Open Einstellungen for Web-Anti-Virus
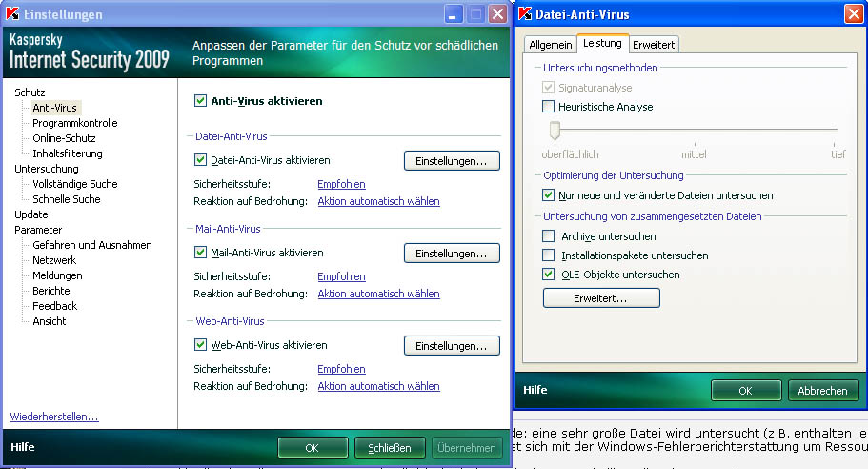 click(x=452, y=345)
